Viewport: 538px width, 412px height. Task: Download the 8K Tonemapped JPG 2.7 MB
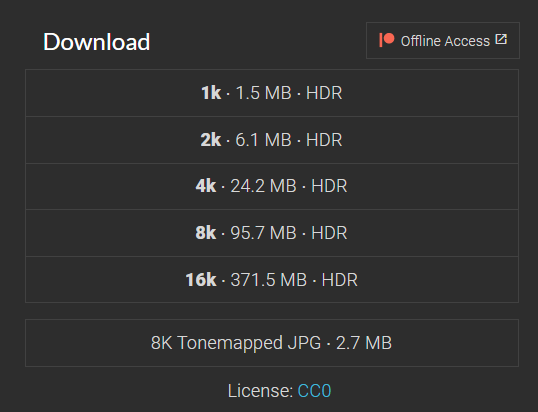point(272,343)
